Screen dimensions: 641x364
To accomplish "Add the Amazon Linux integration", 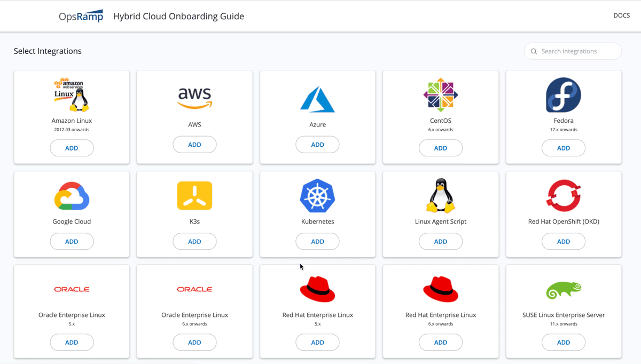I will 72,148.
